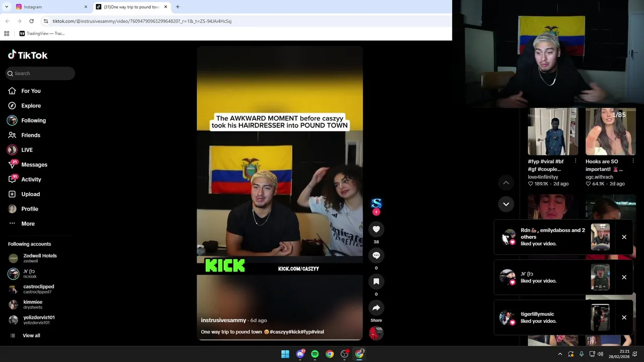Follow the creator via the red plus badge
This screenshot has width=644, height=362.
pos(376,212)
